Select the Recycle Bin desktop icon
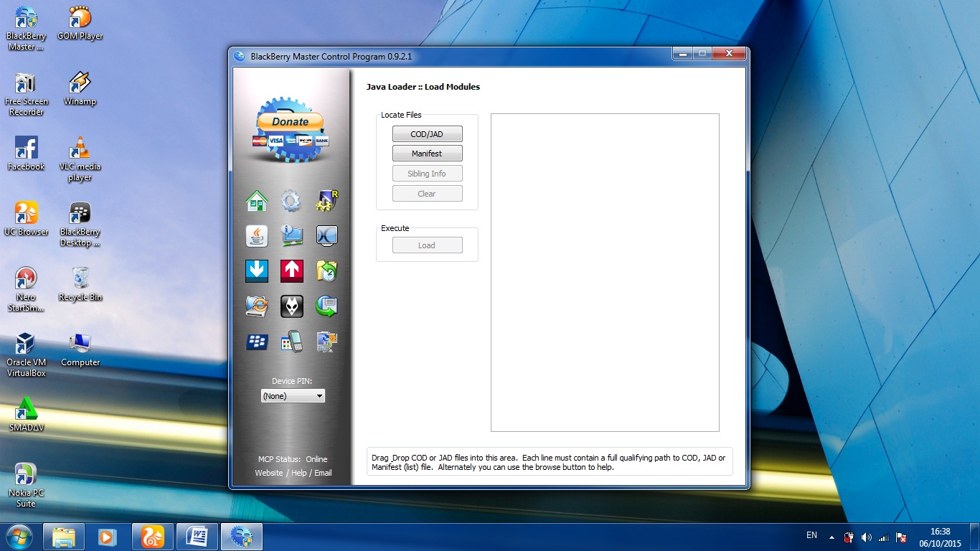Viewport: 980px width, 551px height. 80,285
